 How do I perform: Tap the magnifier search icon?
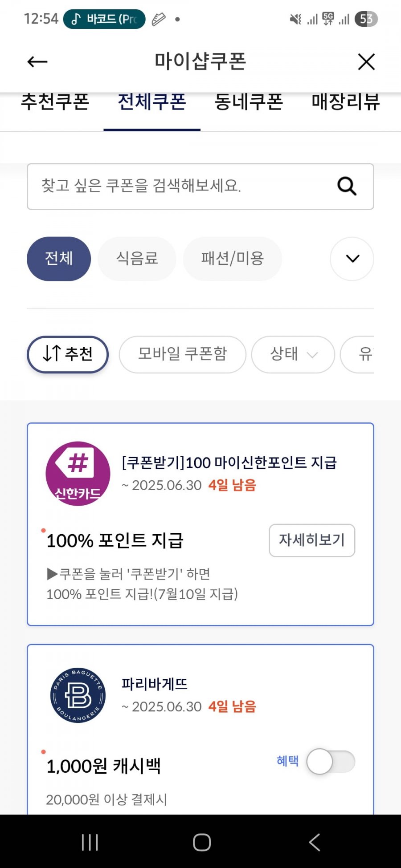point(347,186)
